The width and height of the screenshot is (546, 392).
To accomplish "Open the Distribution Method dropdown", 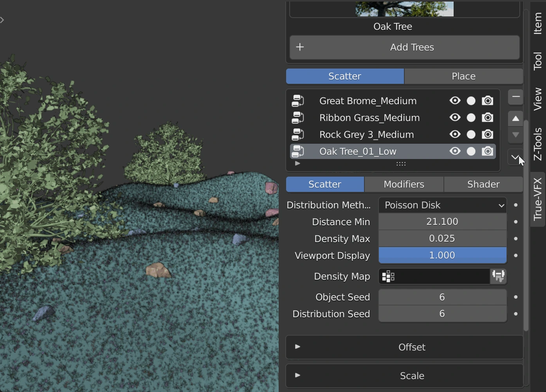I will 442,205.
